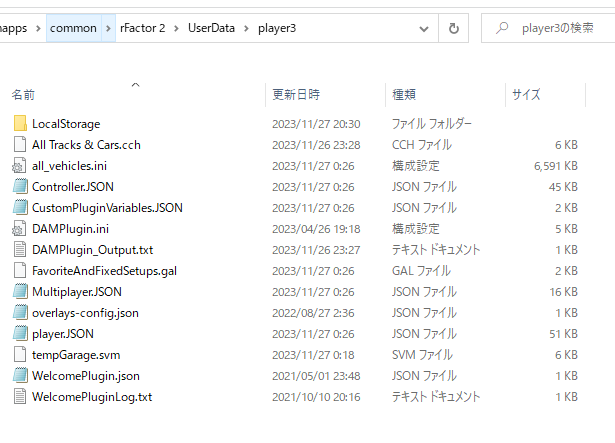Select the file name WelcomePlugin.json

tap(86, 376)
